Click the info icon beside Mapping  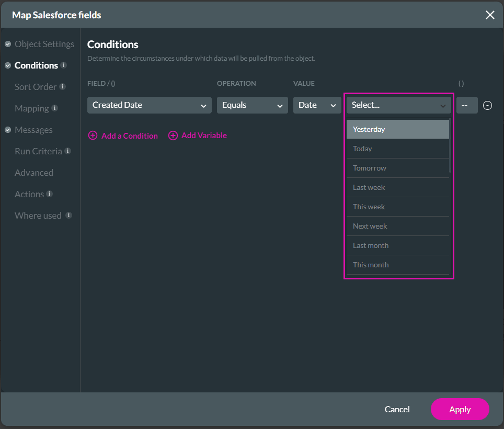click(55, 108)
